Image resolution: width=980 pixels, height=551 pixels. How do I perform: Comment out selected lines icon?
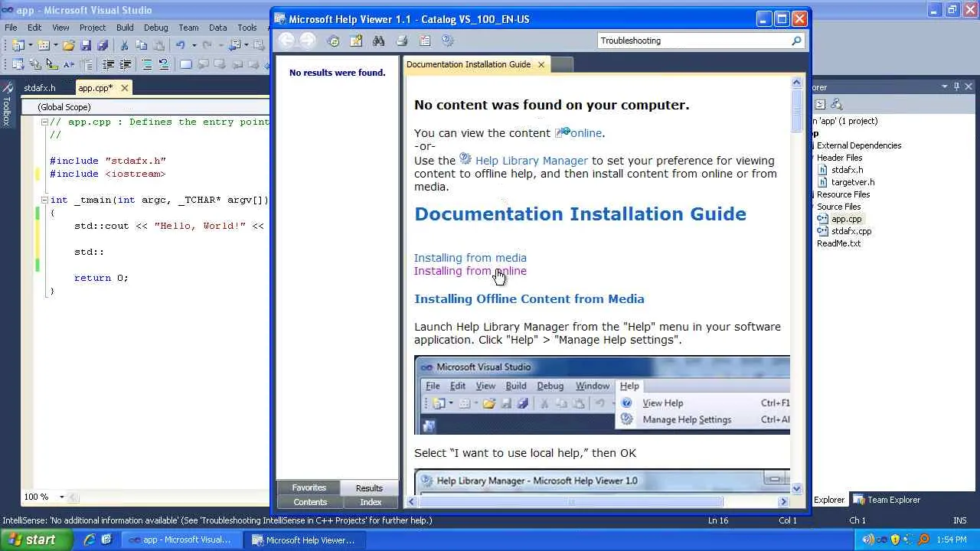[x=147, y=65]
